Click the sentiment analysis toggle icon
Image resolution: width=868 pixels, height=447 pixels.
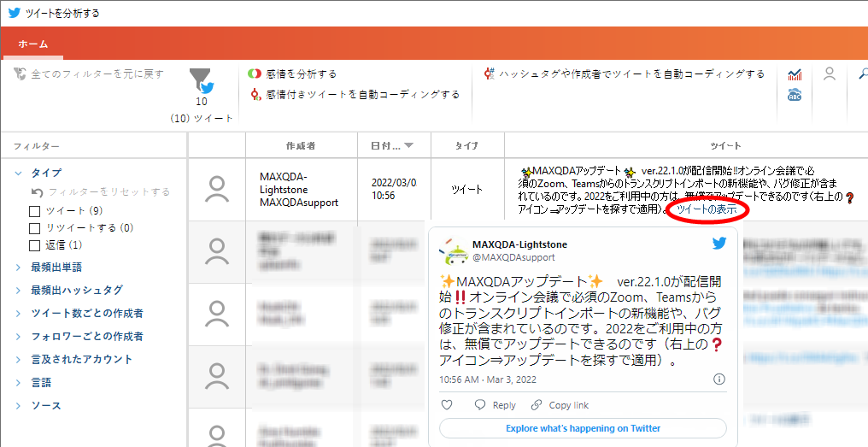254,74
